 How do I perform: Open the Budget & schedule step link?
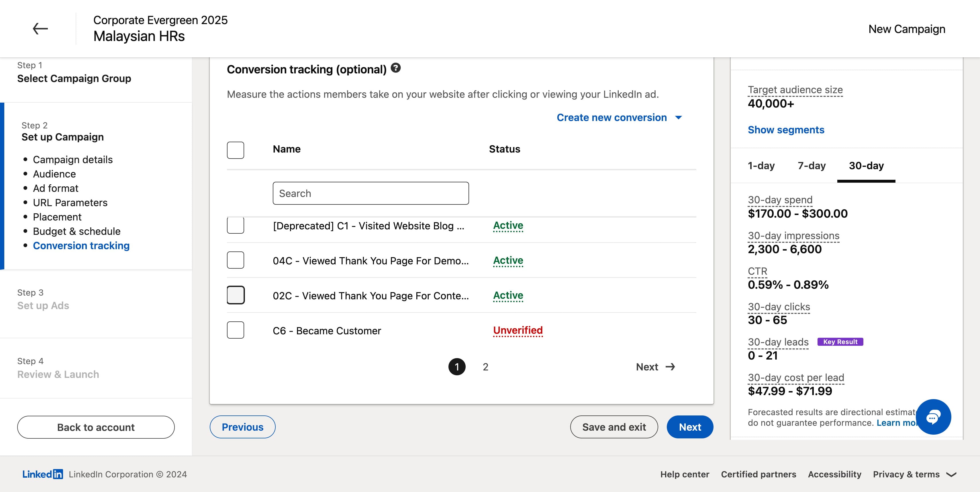[77, 231]
